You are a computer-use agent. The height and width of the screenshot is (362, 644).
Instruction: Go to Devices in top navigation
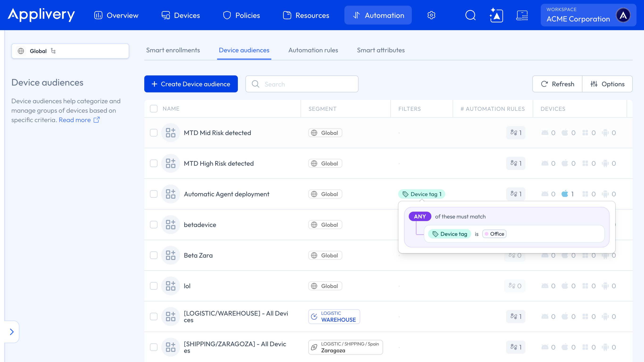coord(181,15)
